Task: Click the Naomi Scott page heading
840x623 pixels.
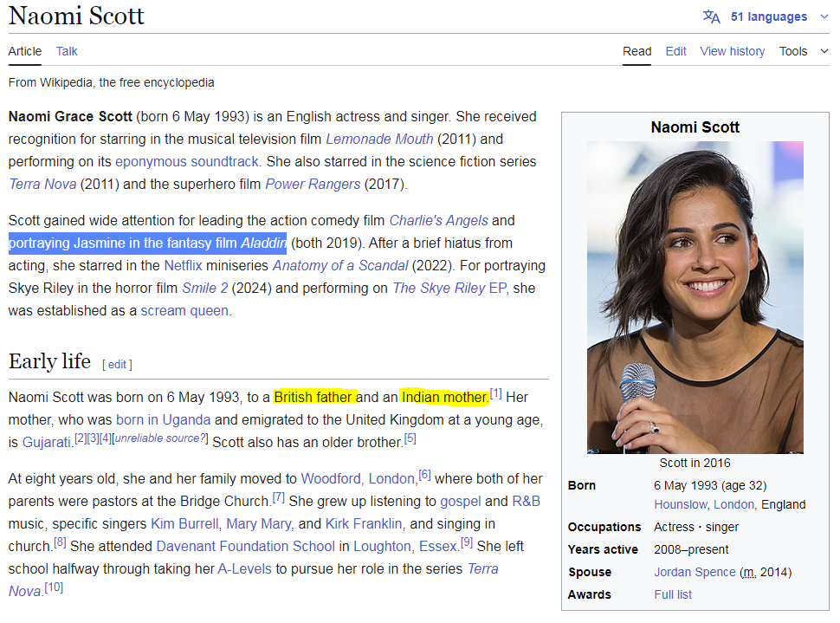Action: [x=76, y=16]
